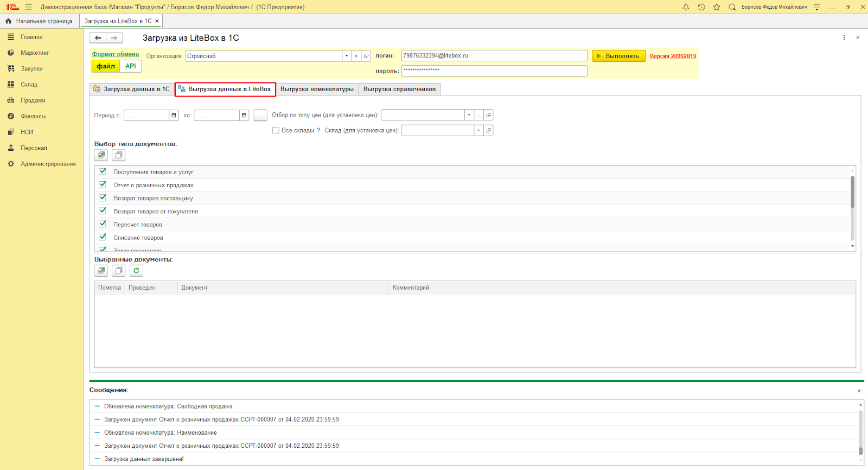Open Маркетинг section in sidebar

[x=35, y=53]
